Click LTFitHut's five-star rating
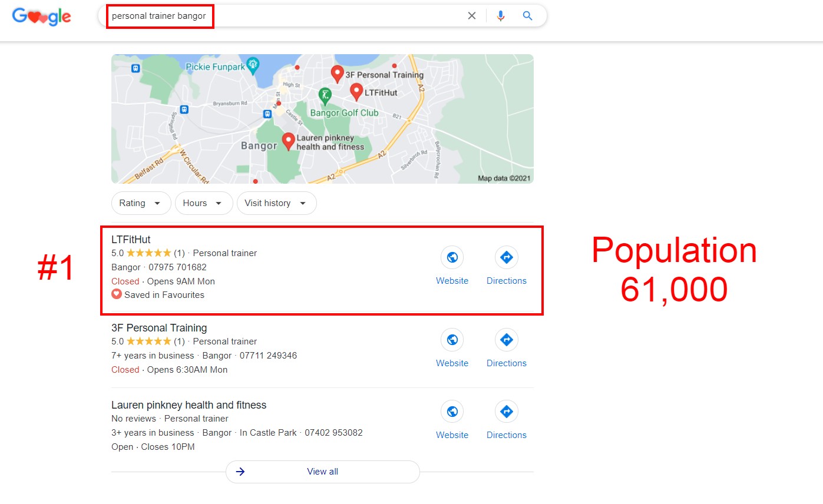Viewport: 823px width, 504px height. click(x=148, y=253)
